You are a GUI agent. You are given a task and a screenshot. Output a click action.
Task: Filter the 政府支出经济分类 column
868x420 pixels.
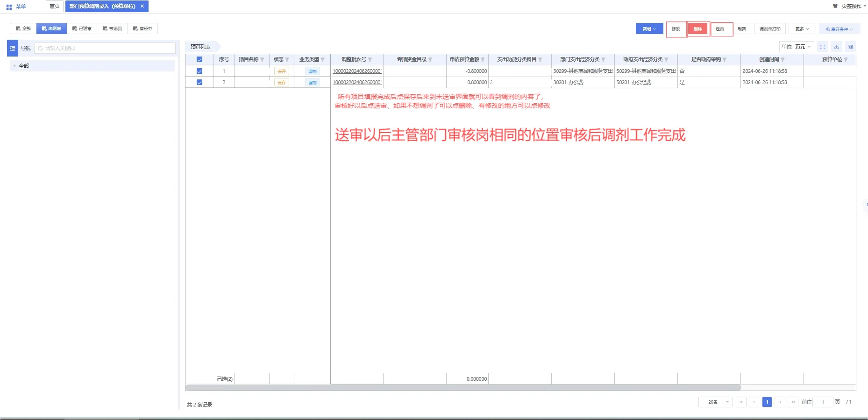click(666, 60)
